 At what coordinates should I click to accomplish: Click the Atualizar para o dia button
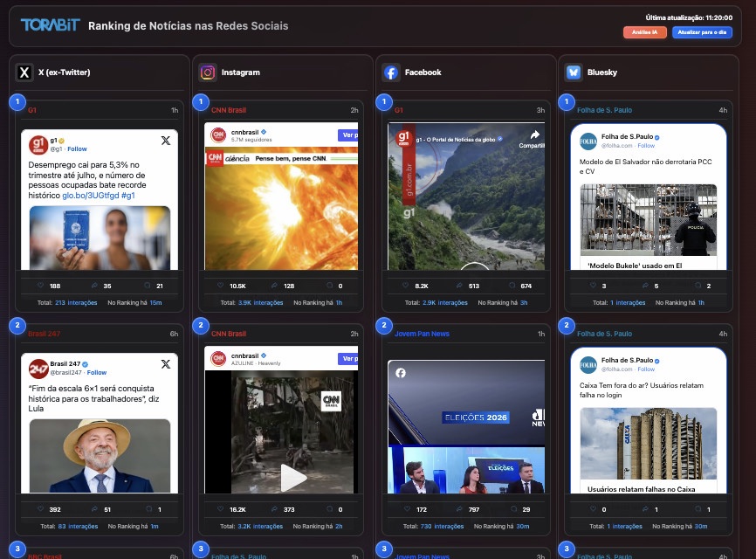[702, 32]
